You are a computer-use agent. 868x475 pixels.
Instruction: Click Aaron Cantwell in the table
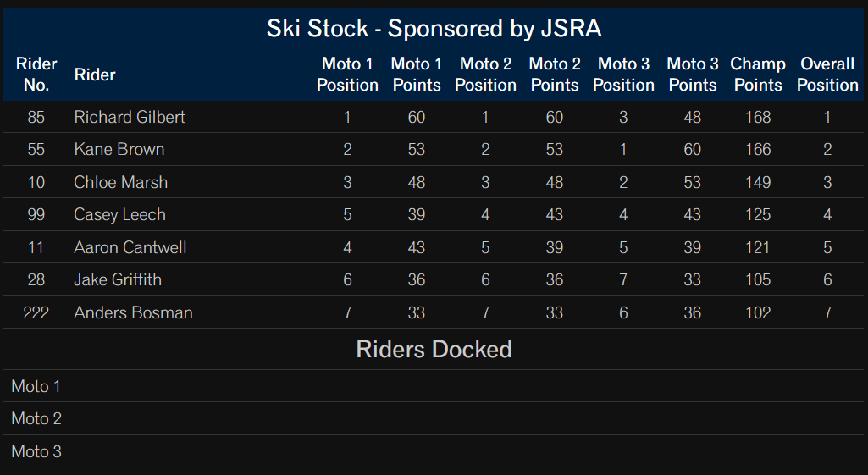(130, 247)
